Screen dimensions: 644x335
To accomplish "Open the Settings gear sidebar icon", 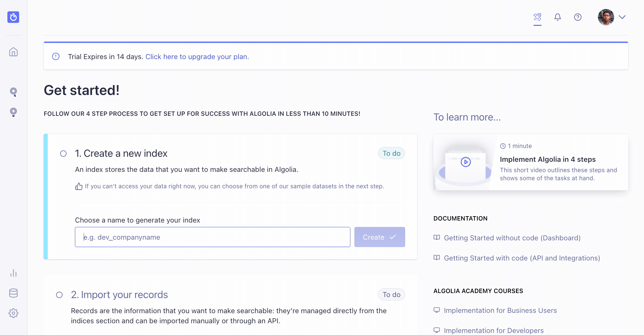I will pos(13,313).
